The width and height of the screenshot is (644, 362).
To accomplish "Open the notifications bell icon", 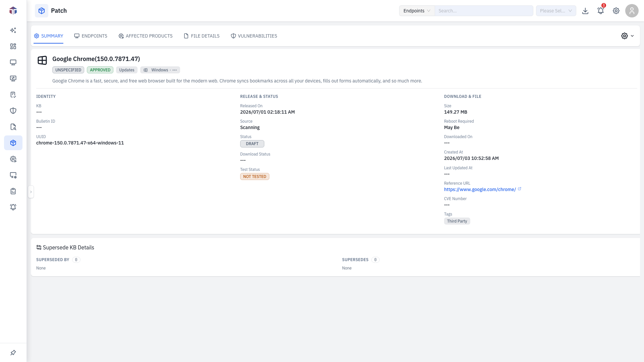I will [x=600, y=11].
